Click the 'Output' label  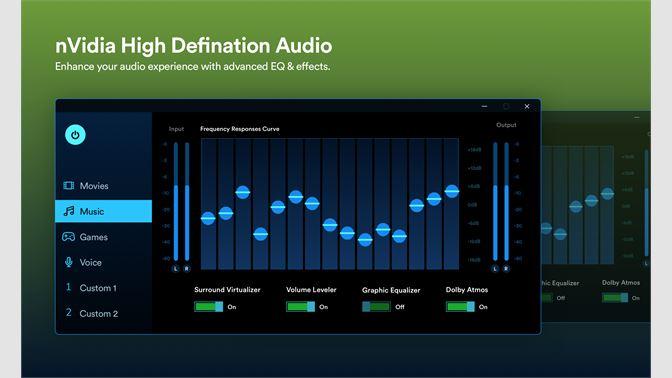(506, 125)
